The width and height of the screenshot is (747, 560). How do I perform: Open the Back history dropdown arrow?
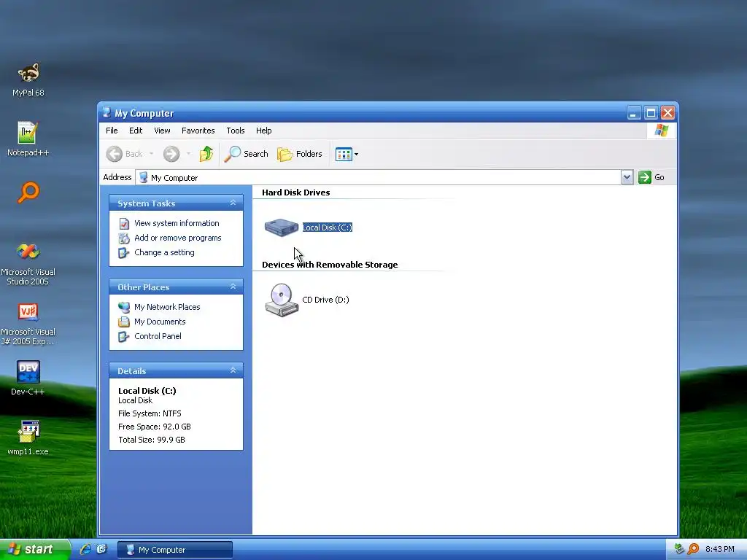(152, 154)
